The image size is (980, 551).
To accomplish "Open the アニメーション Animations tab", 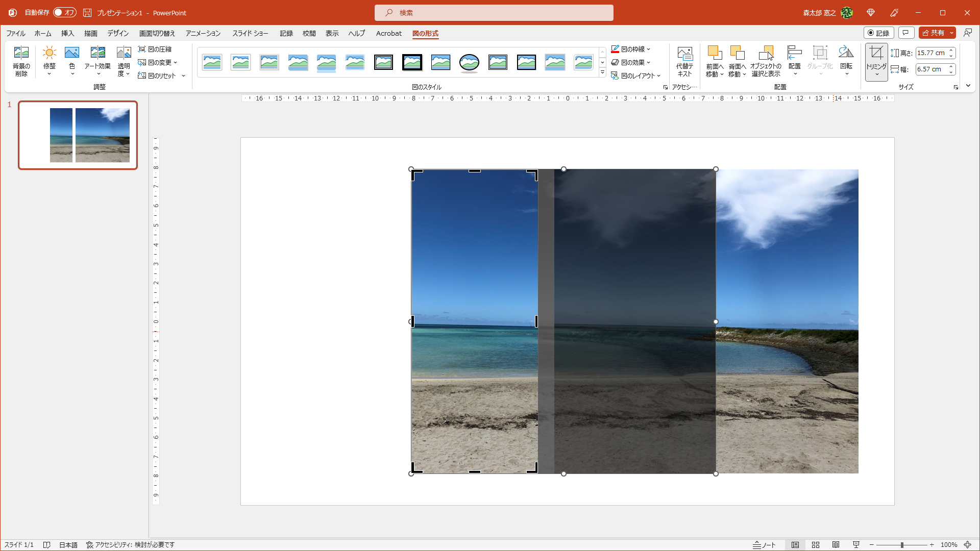I will (203, 33).
